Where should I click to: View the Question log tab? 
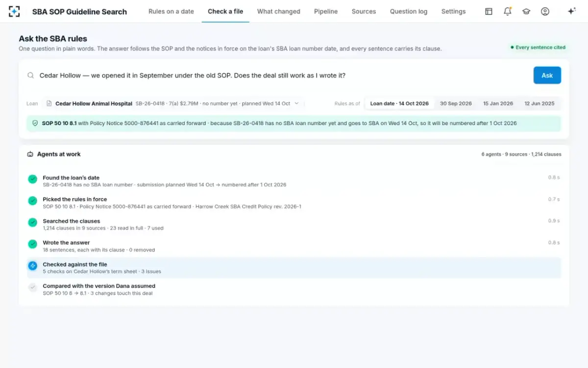tap(409, 11)
